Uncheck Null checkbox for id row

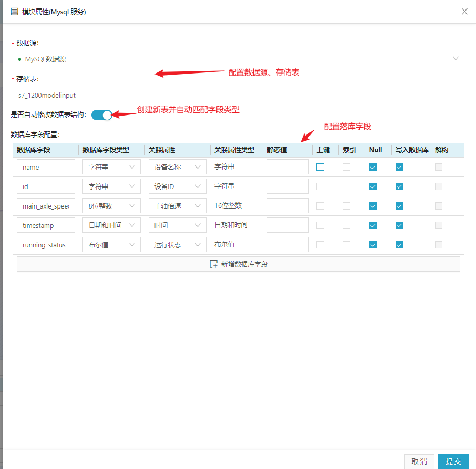[x=373, y=186]
